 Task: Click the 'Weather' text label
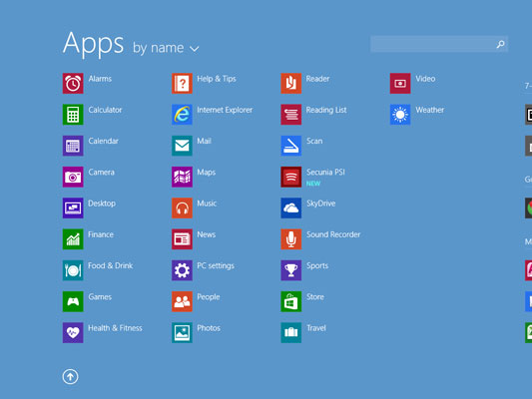(x=430, y=110)
